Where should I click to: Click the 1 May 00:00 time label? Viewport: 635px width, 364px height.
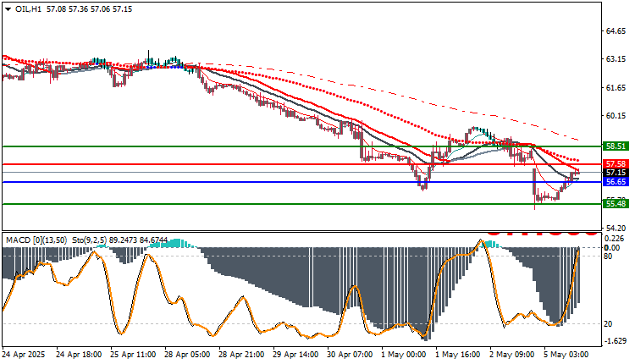(403, 355)
